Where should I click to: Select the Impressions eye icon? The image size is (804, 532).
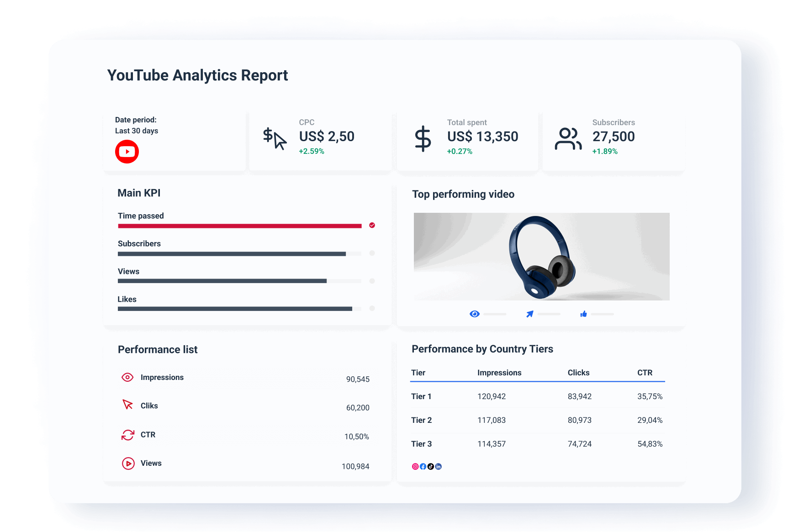tap(127, 377)
